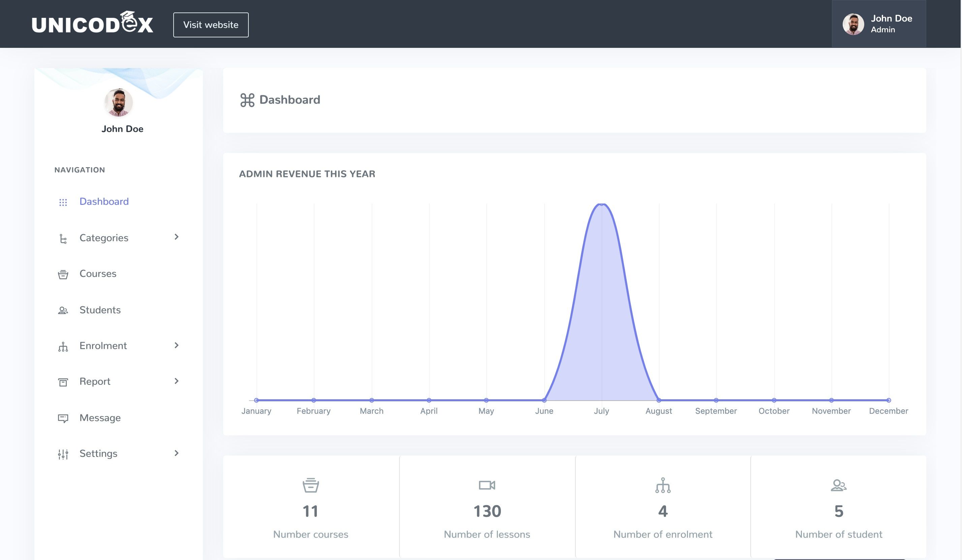Click the video camera icon above lessons count
The image size is (962, 560).
click(487, 485)
